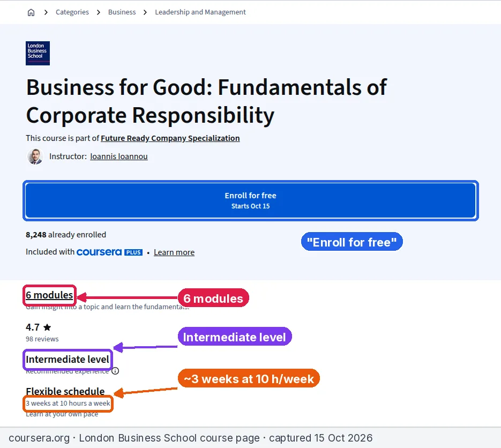View instructor Ioannis Ioannou profile link
501x448 pixels.
click(119, 156)
